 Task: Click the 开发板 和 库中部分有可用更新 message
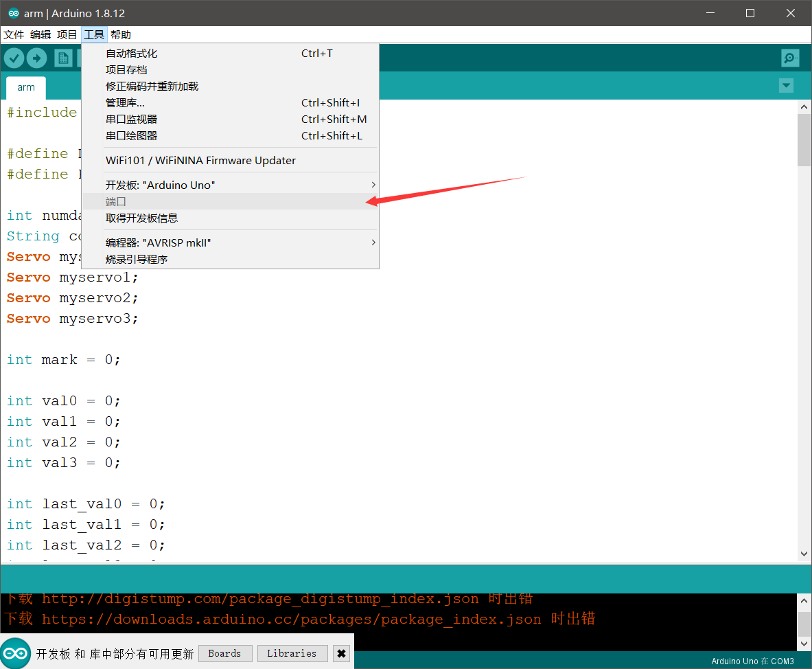click(115, 654)
